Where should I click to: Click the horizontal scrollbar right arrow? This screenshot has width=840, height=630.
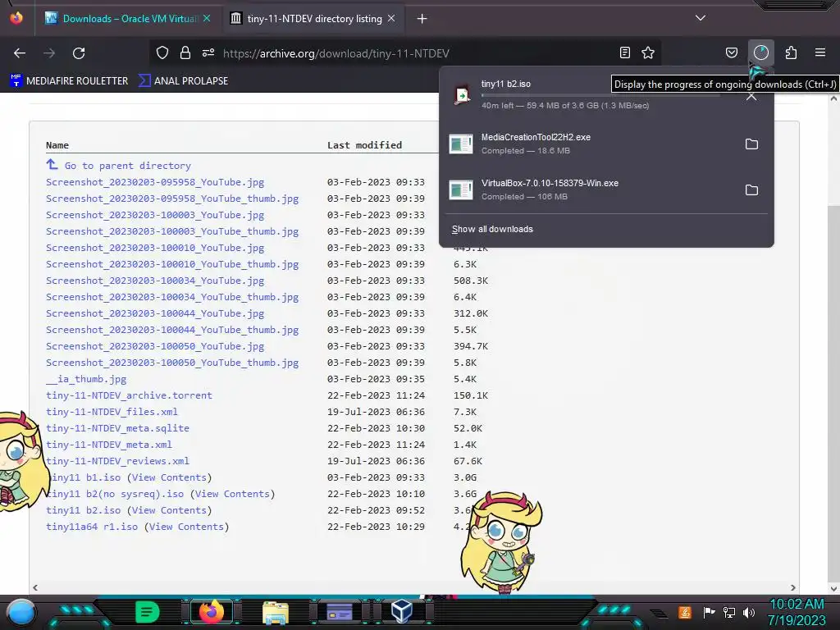tap(793, 587)
